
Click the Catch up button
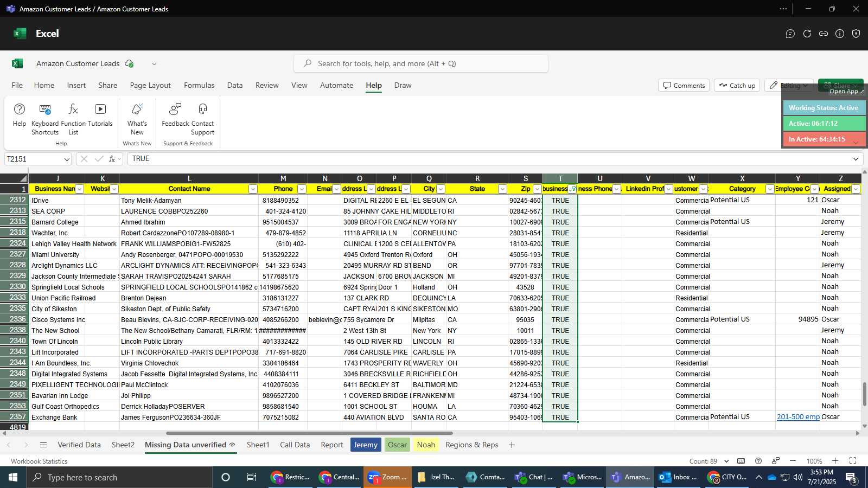tap(737, 86)
